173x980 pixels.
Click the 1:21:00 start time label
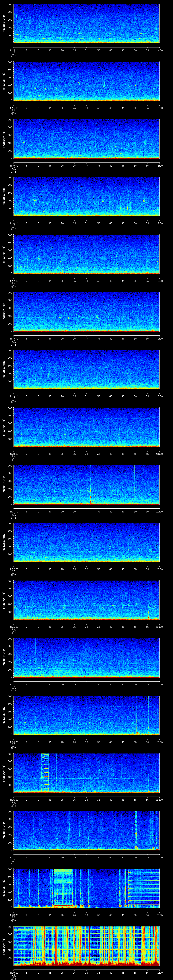click(x=14, y=511)
